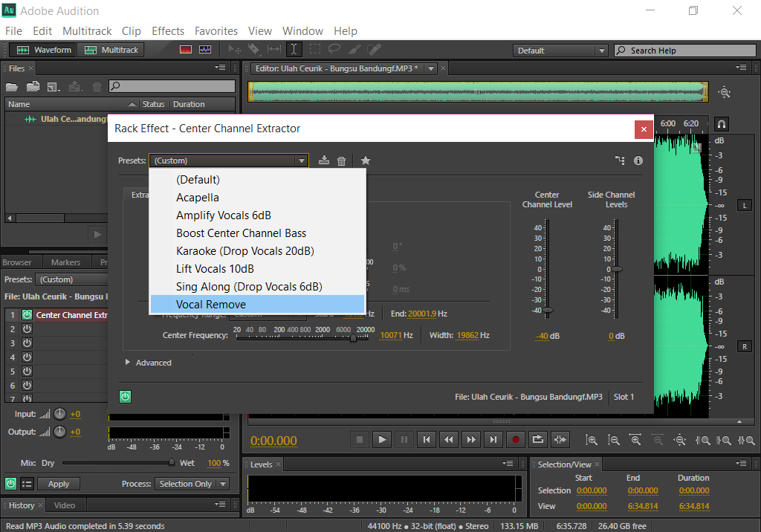The width and height of the screenshot is (761, 532).
Task: Delete preset trash icon in dialog
Action: tap(342, 160)
